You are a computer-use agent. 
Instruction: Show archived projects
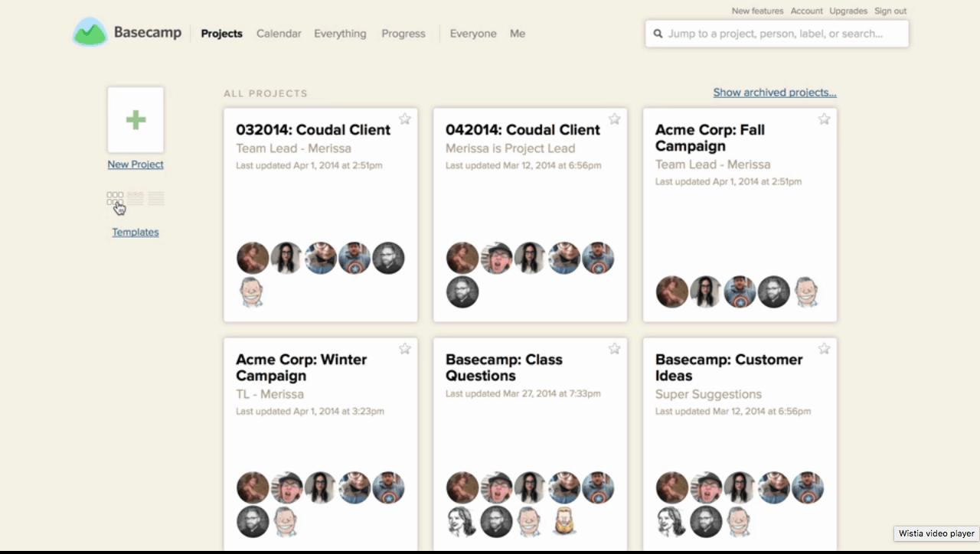pos(775,93)
